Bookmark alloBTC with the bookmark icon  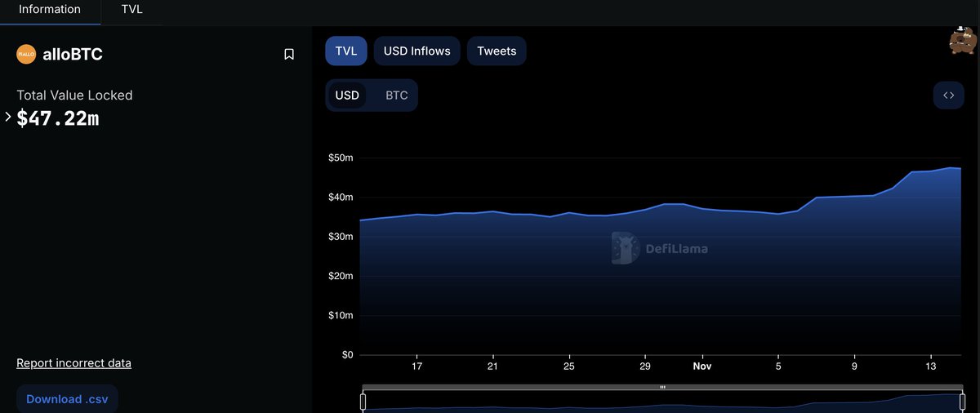(x=289, y=55)
